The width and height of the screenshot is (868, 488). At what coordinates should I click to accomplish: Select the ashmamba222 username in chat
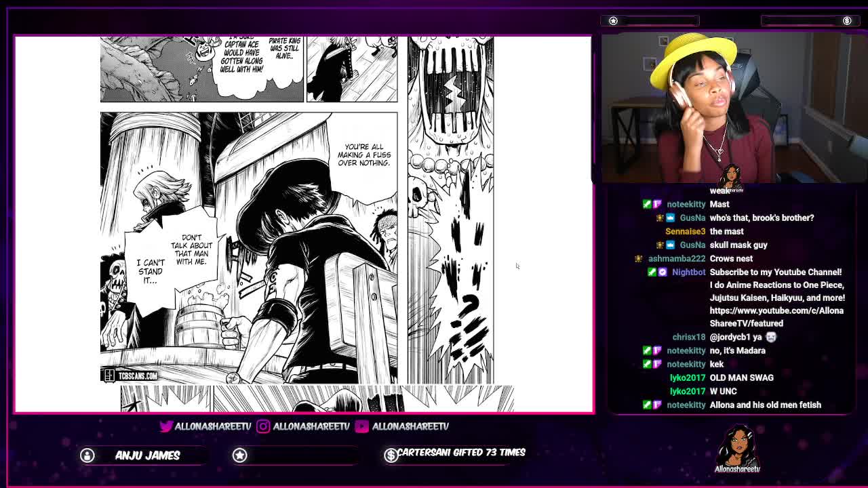point(676,258)
